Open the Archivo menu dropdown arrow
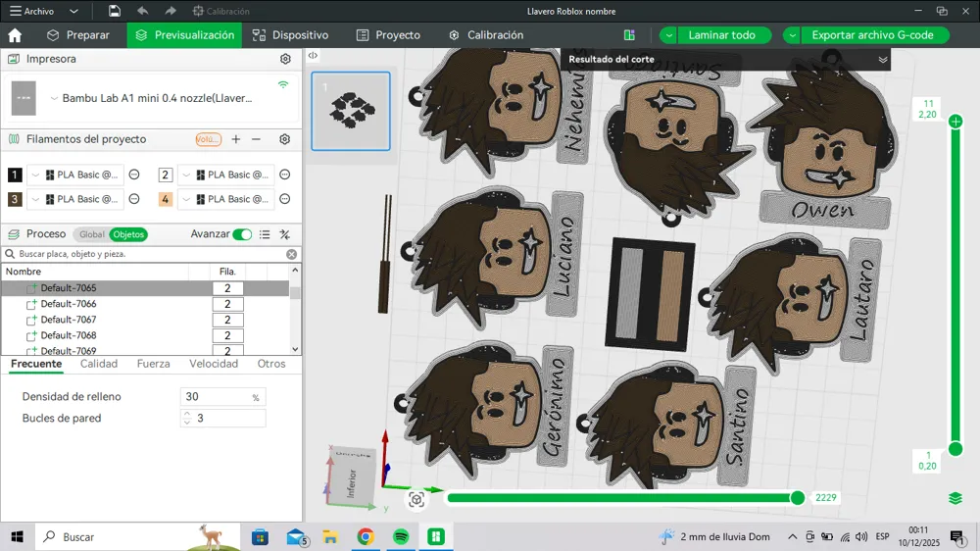Image resolution: width=980 pixels, height=551 pixels. tap(73, 11)
